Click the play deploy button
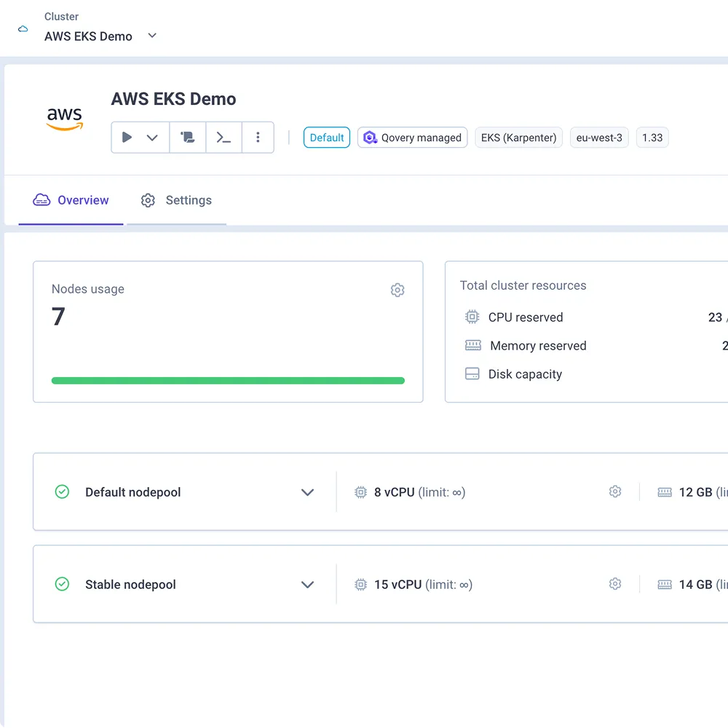 pyautogui.click(x=127, y=138)
